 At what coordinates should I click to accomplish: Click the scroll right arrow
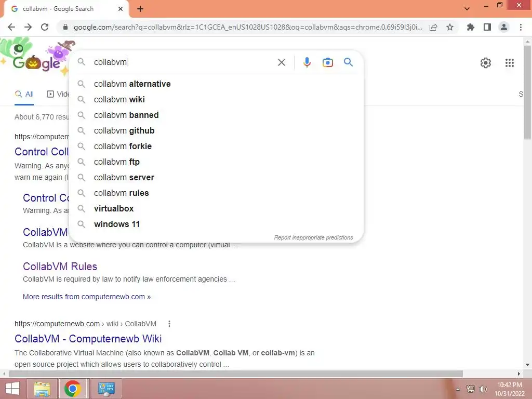[x=519, y=374]
